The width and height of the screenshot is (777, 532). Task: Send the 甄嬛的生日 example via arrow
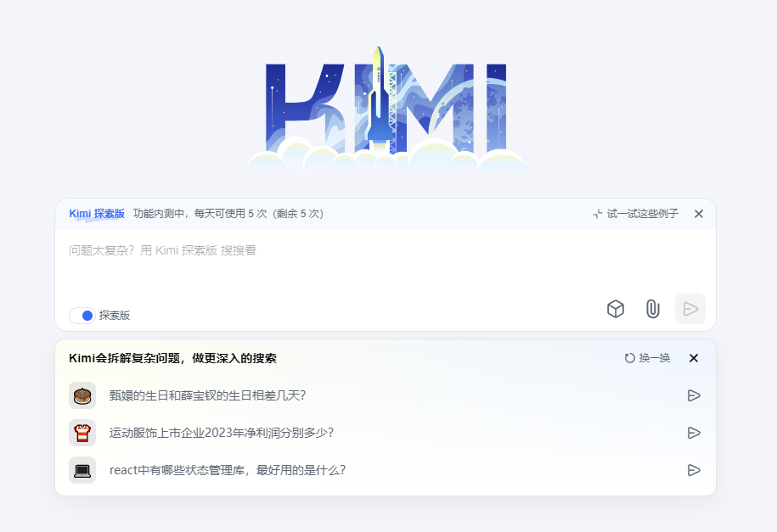coord(694,395)
